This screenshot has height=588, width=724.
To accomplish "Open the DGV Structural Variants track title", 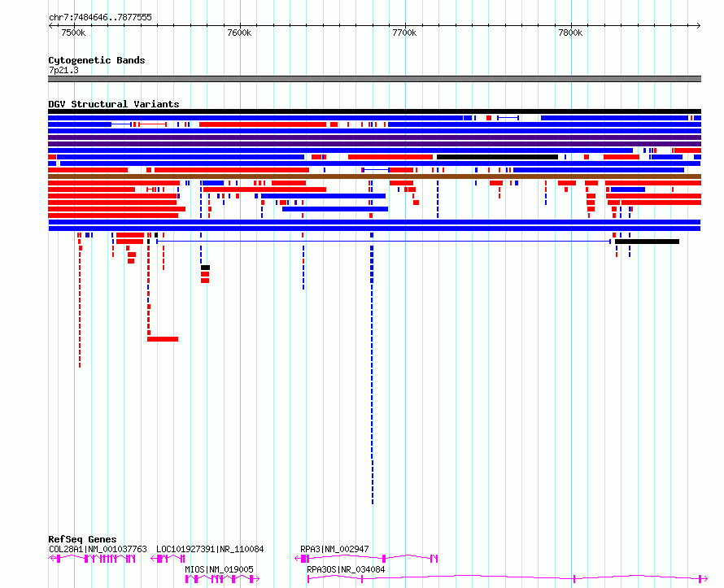I will coord(114,104).
